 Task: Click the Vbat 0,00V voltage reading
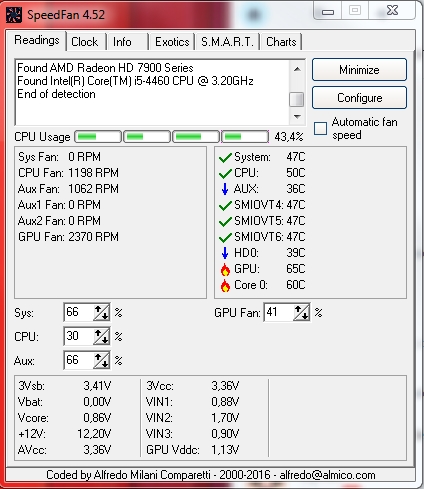(x=64, y=402)
